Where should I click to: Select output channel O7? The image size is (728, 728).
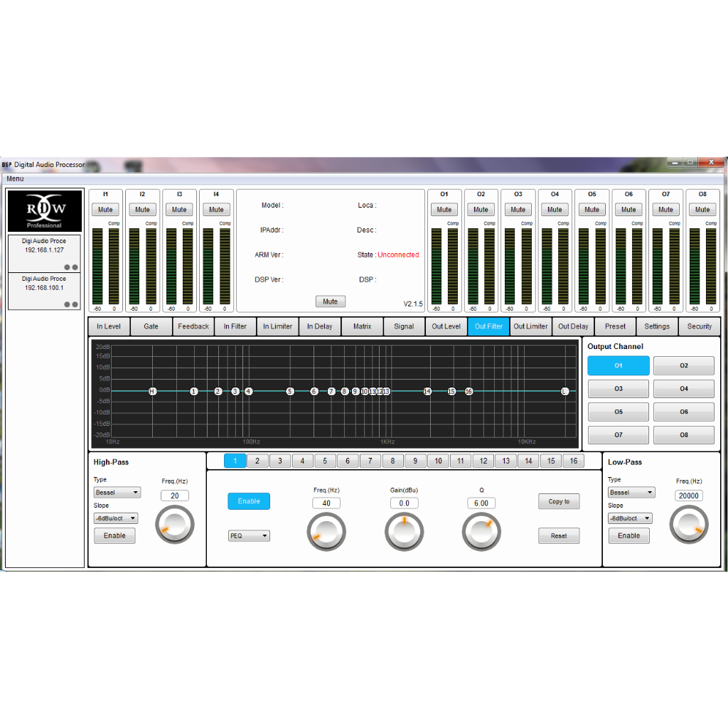click(619, 435)
